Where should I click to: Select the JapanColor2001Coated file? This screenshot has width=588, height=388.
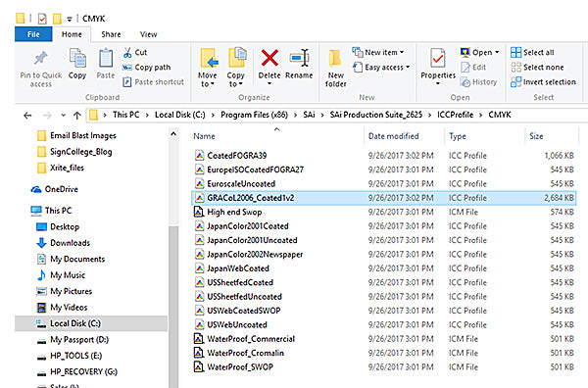coord(383,226)
